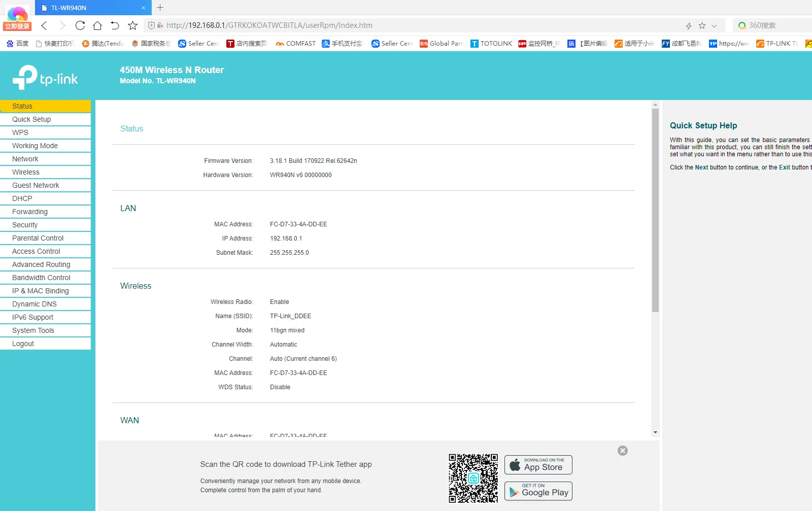The width and height of the screenshot is (812, 511).
Task: Open the 店内搜索页 bookmark
Action: coord(247,44)
